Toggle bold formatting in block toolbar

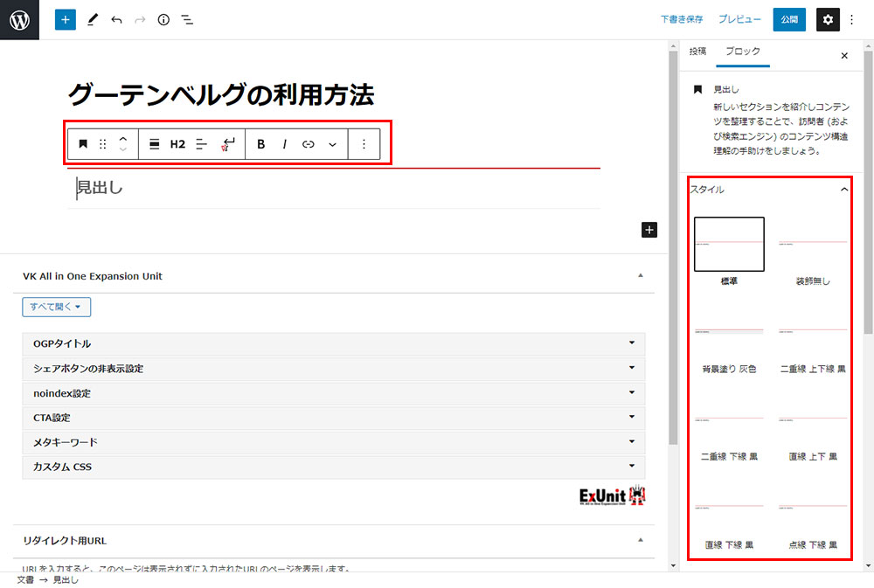tap(261, 144)
